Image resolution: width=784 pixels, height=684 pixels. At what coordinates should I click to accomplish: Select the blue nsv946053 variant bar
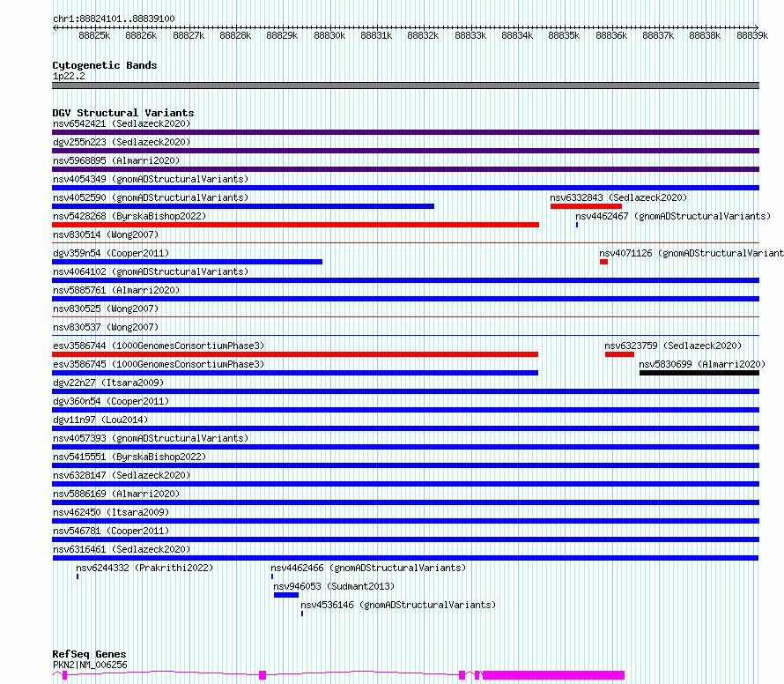pyautogui.click(x=286, y=595)
